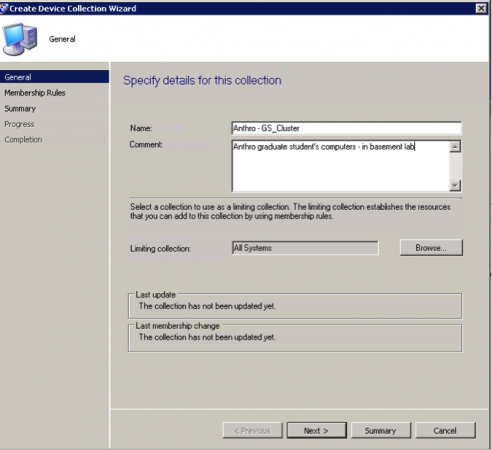492x450 pixels.
Task: Select the General step in sidebar
Action: click(x=54, y=77)
